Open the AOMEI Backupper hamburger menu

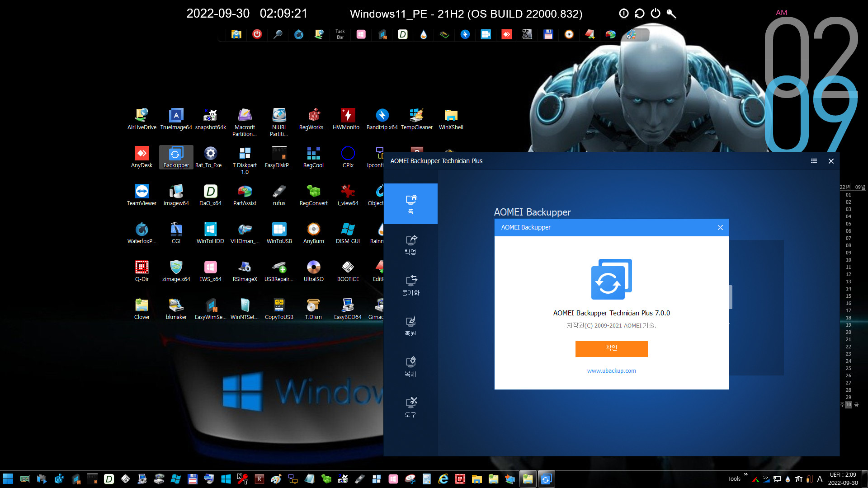point(814,161)
